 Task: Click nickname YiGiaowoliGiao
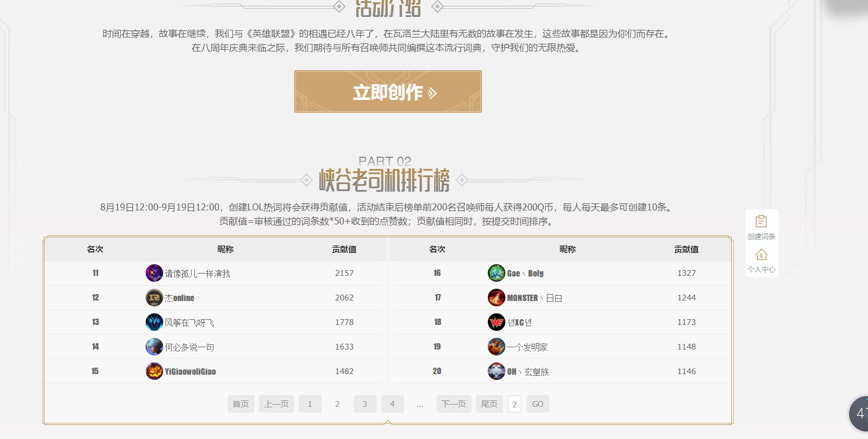191,372
